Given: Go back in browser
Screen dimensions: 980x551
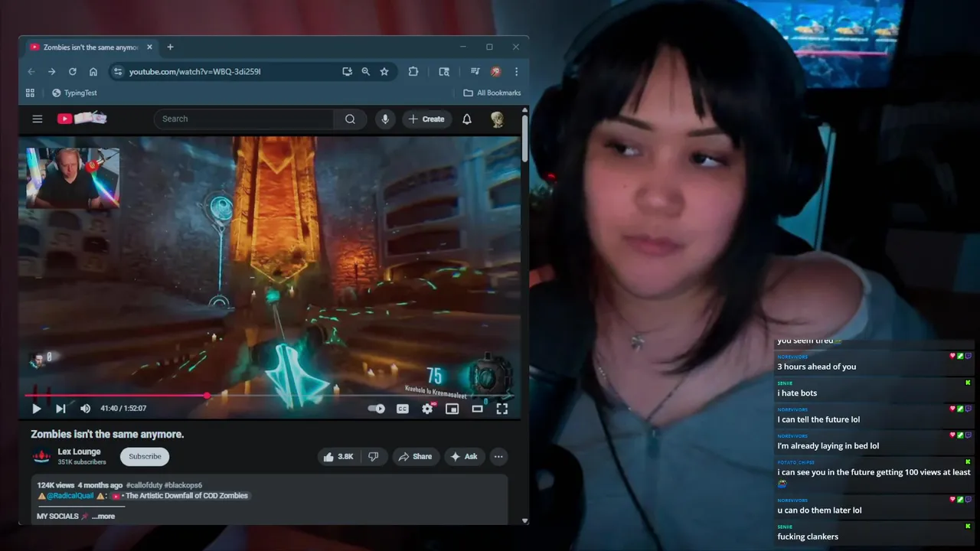Looking at the screenshot, I should click(x=31, y=71).
